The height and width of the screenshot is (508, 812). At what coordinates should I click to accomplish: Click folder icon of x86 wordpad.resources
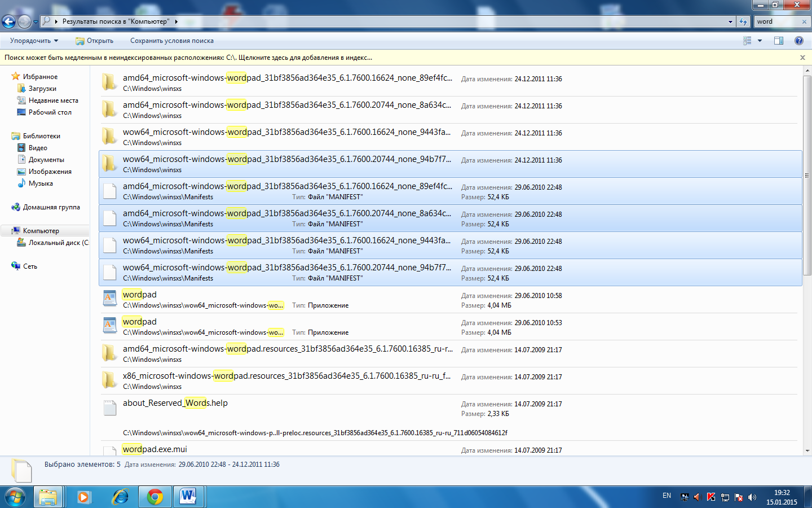(x=109, y=380)
